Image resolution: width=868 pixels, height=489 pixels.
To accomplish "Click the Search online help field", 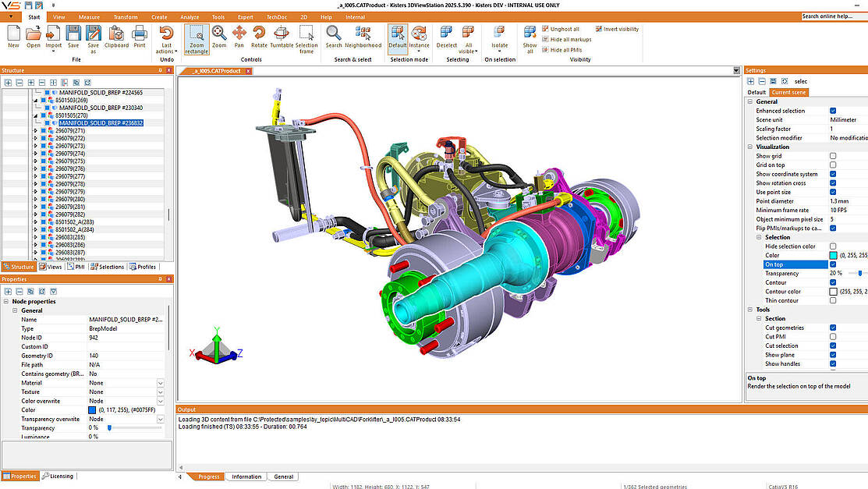I will (x=833, y=16).
